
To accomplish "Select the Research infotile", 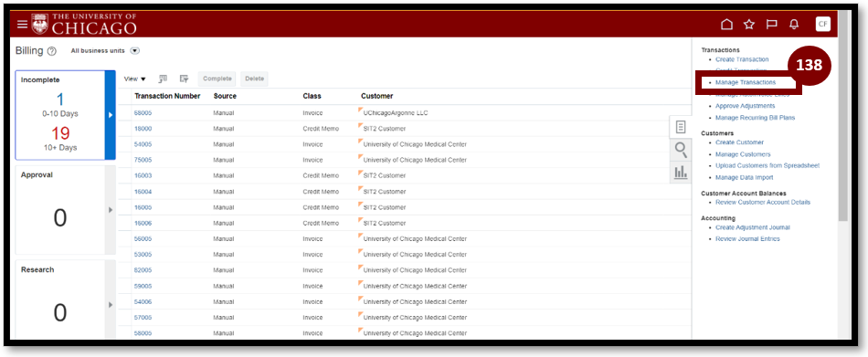I will click(x=59, y=299).
